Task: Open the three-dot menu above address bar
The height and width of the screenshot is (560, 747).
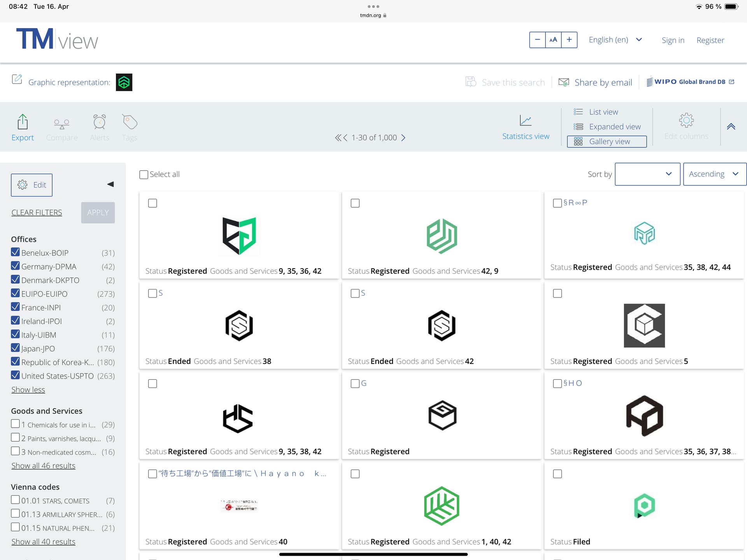Action: pos(373,7)
